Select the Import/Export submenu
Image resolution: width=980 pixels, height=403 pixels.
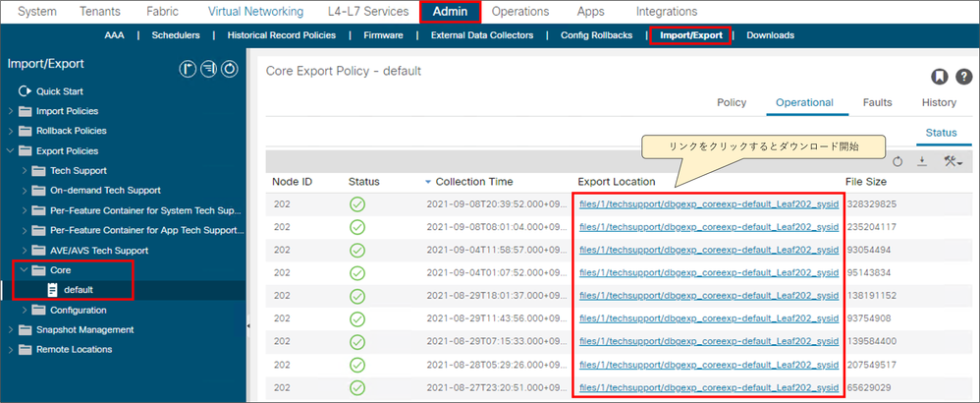pyautogui.click(x=691, y=35)
